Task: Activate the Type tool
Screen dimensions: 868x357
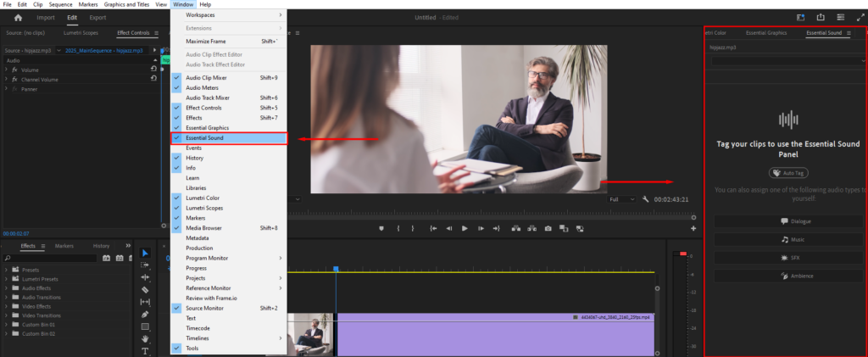Action: pyautogui.click(x=145, y=351)
